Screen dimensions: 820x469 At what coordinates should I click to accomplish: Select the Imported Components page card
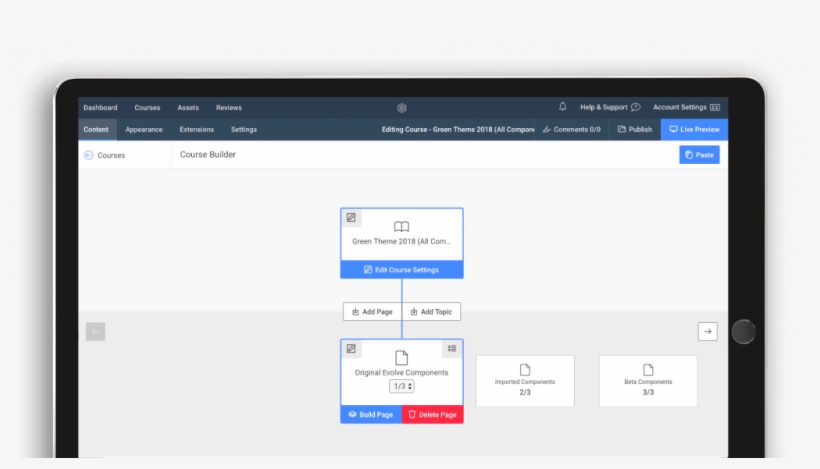525,381
